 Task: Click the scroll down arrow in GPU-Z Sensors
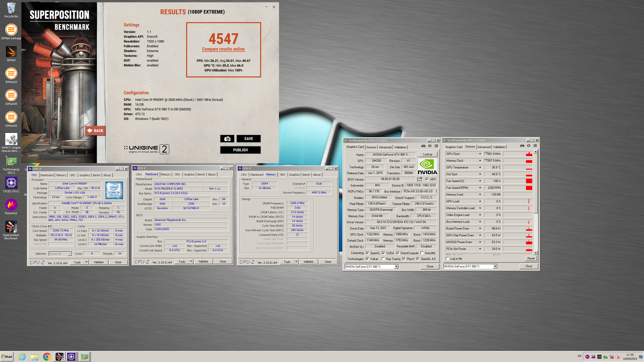pyautogui.click(x=536, y=253)
